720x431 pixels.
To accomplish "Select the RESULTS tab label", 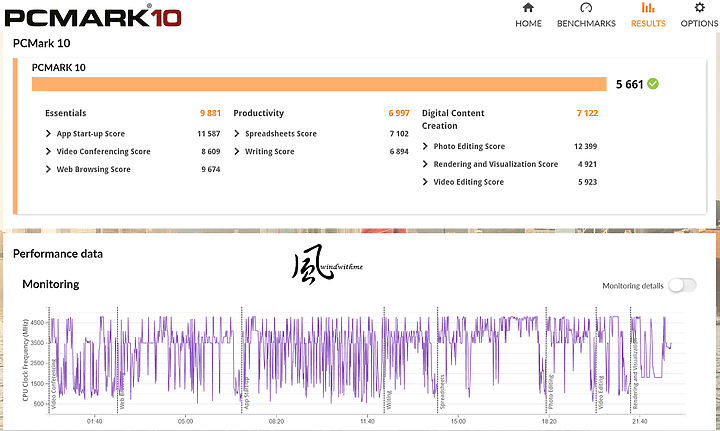I will pos(648,23).
